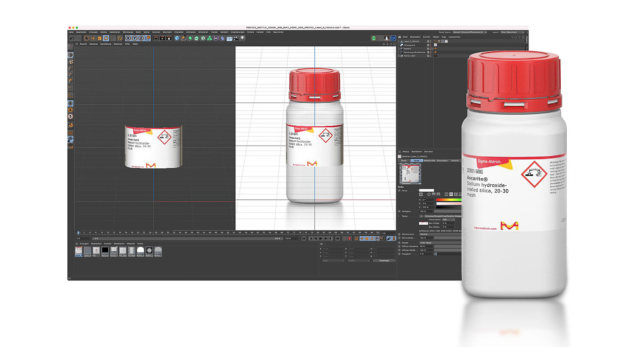Image resolution: width=644 pixels, height=347 pixels.
Task: Toggle the Z axis lock
Action: click(x=141, y=38)
